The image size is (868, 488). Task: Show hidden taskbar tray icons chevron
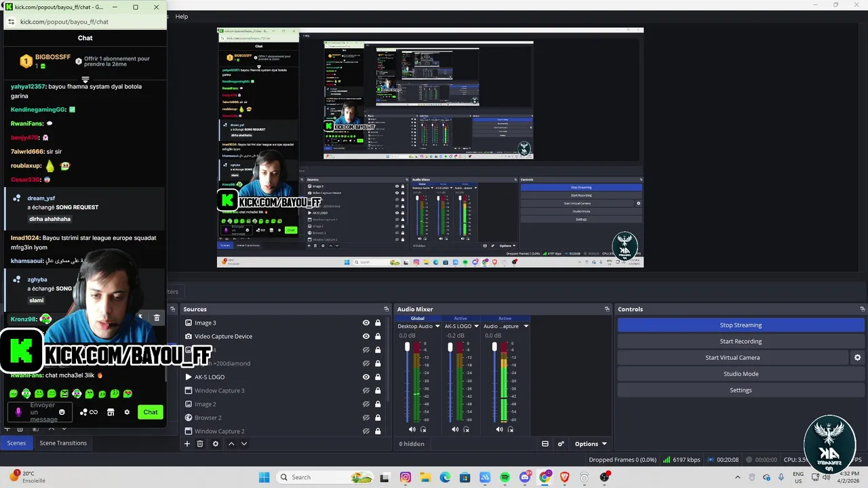(x=739, y=477)
